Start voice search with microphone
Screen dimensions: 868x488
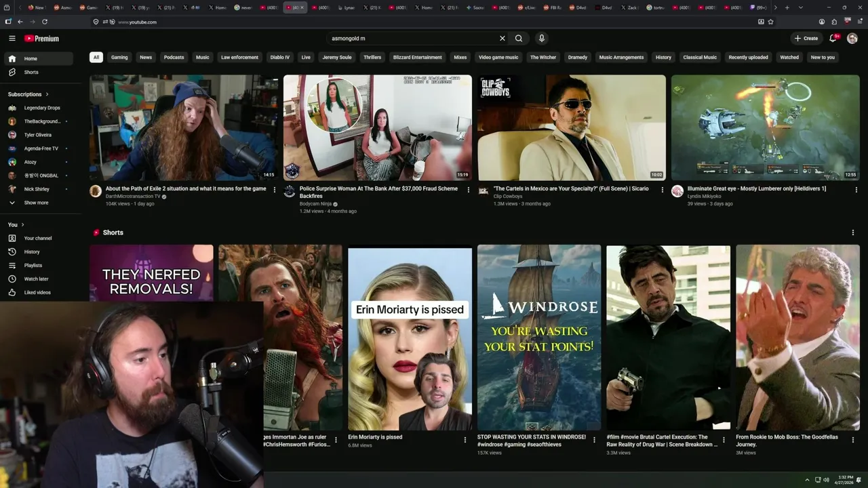(x=541, y=39)
